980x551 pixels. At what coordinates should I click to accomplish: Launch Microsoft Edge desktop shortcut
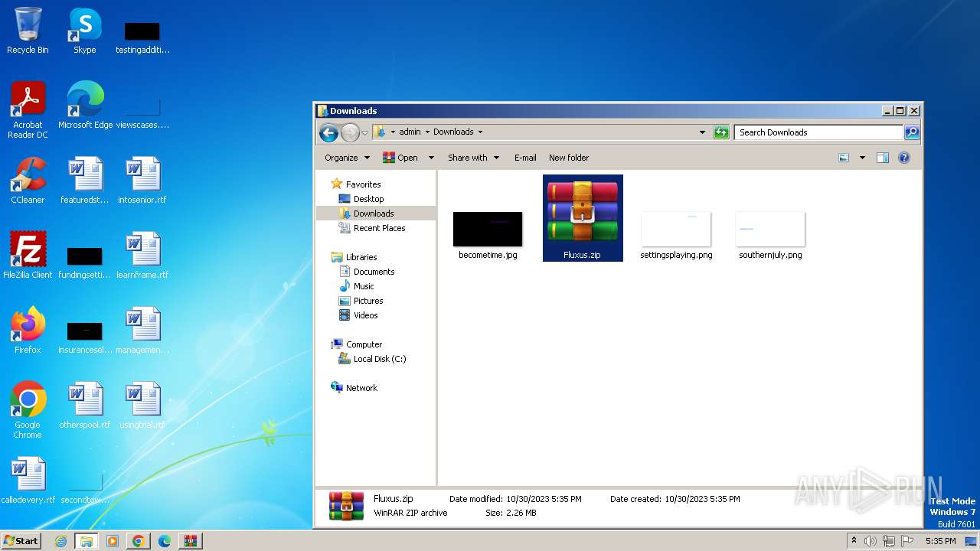tap(85, 106)
